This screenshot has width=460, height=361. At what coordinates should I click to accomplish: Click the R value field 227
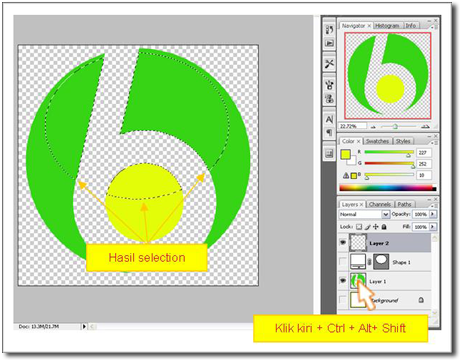(x=424, y=153)
